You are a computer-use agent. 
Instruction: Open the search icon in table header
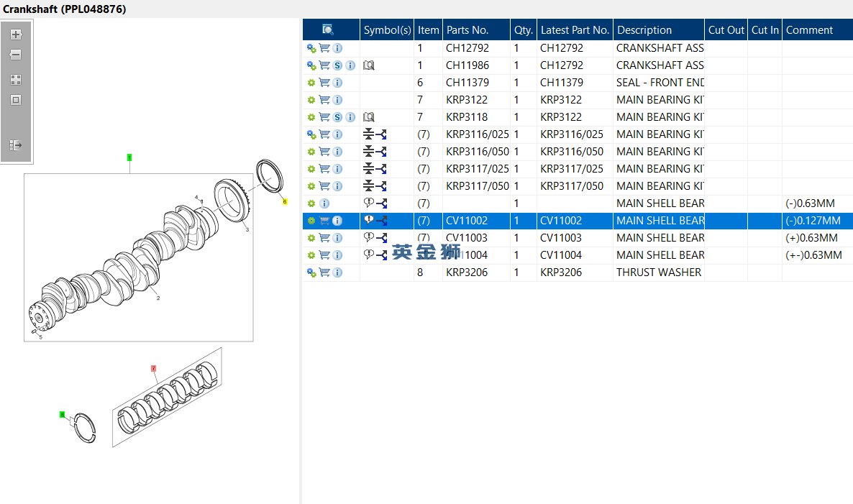tap(327, 29)
